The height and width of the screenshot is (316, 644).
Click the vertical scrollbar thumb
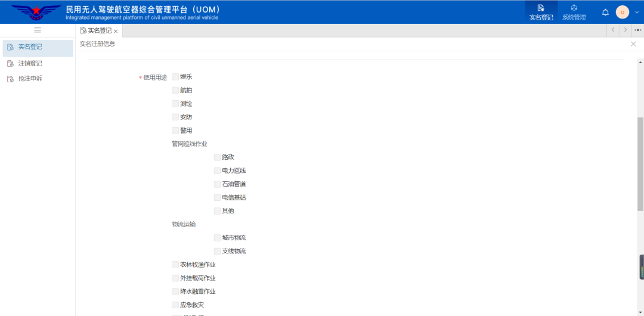click(640, 164)
